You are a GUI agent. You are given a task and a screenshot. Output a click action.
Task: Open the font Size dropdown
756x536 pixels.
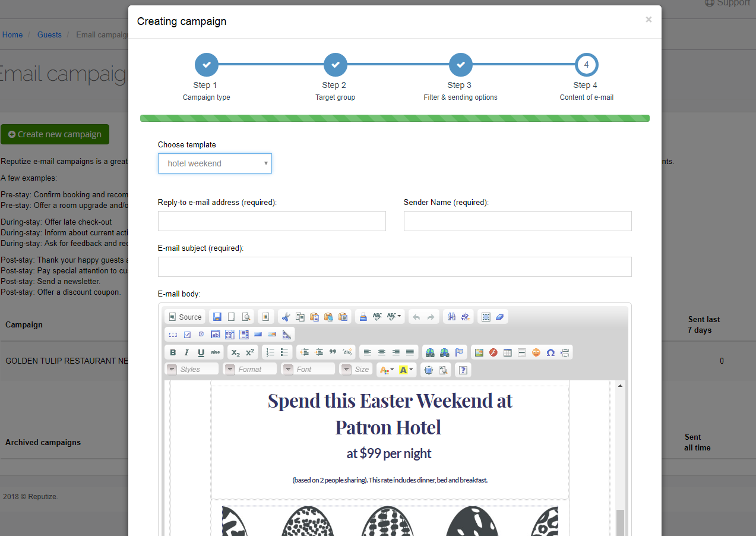click(x=356, y=370)
